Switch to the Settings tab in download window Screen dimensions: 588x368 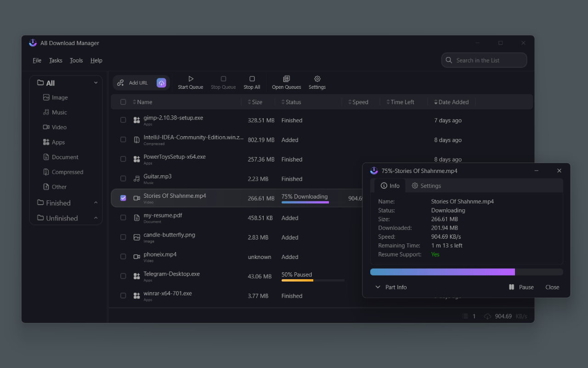click(426, 185)
